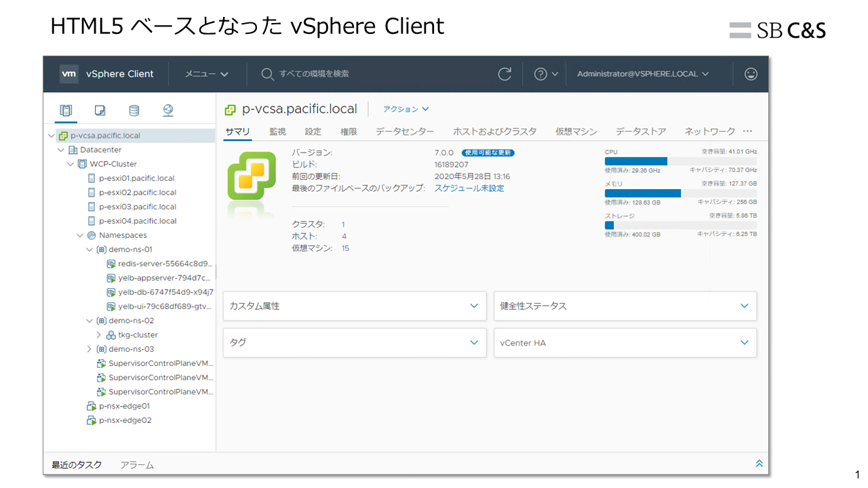Expand the 健全性ステータス panel
Image resolution: width=868 pixels, height=488 pixels.
coord(625,306)
